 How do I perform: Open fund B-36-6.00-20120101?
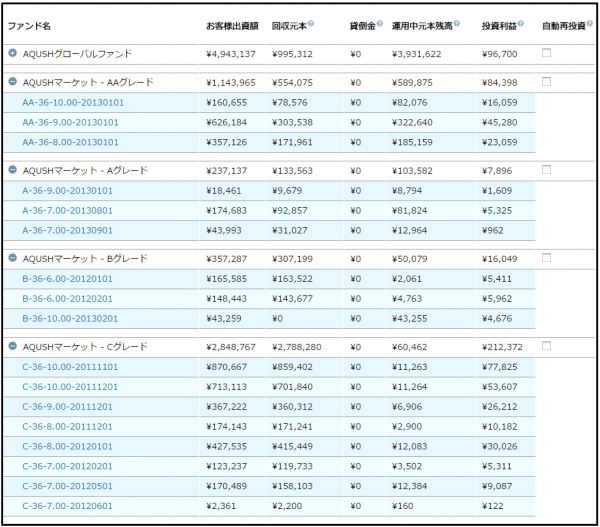68,279
